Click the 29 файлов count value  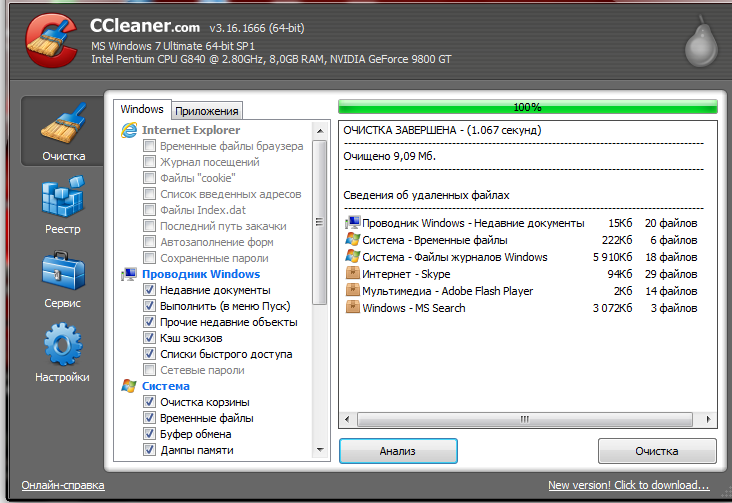tap(671, 274)
